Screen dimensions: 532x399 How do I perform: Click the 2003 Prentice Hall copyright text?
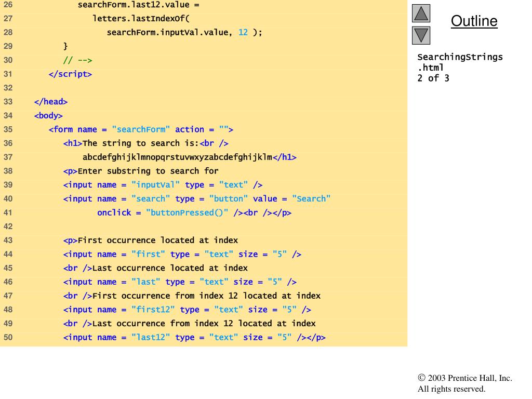tap(465, 378)
